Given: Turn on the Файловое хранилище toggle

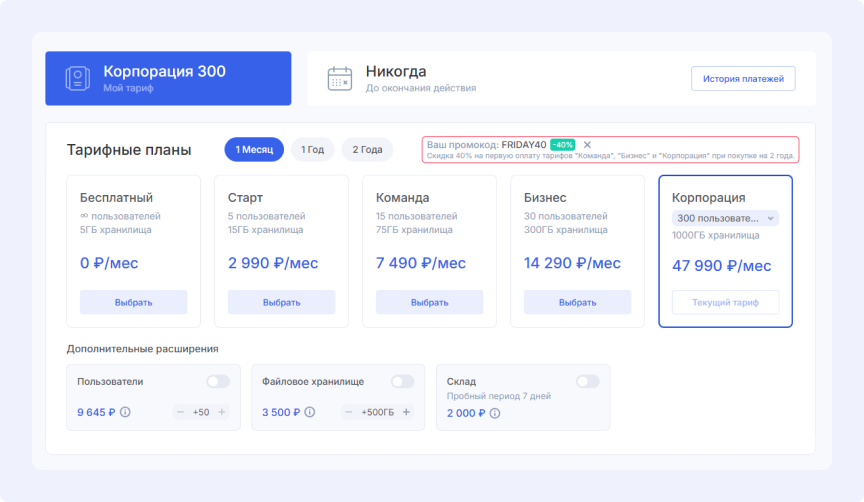Looking at the screenshot, I should (x=402, y=381).
